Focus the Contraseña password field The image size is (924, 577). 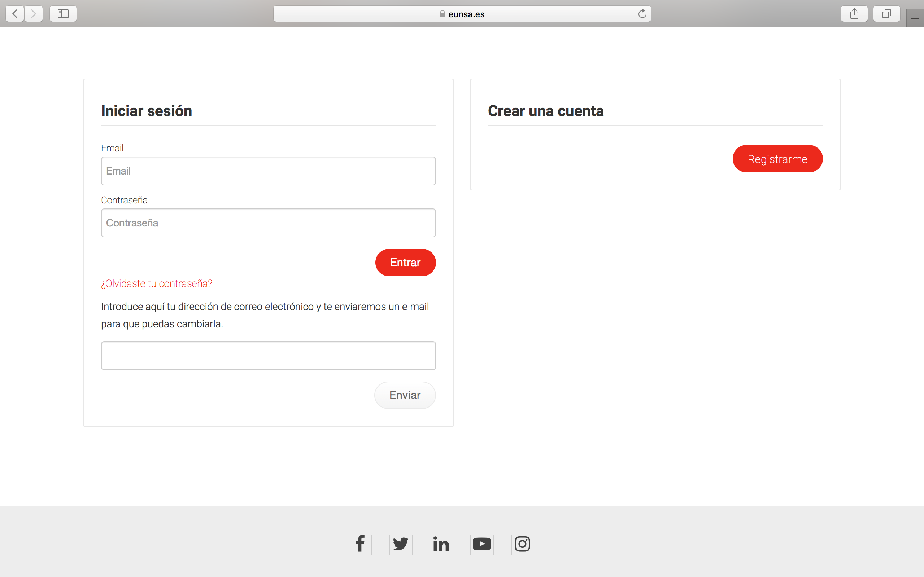click(x=268, y=223)
